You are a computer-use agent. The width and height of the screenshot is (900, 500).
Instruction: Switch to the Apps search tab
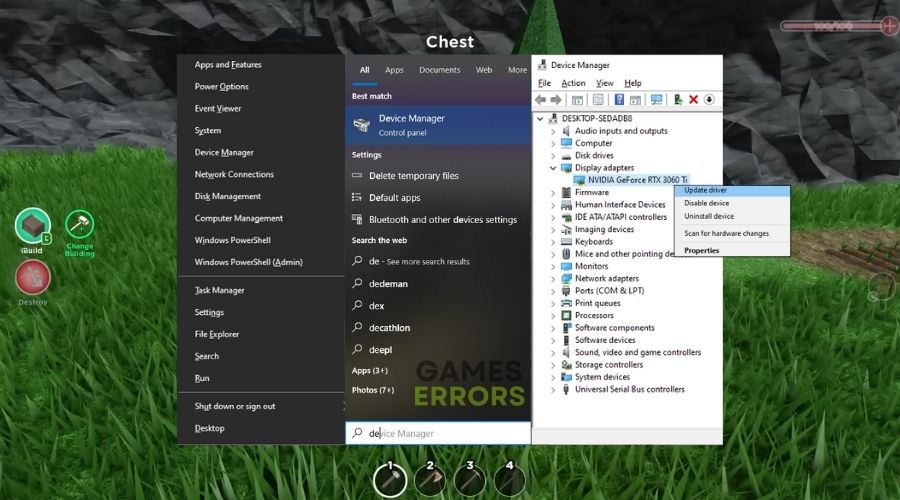point(394,70)
